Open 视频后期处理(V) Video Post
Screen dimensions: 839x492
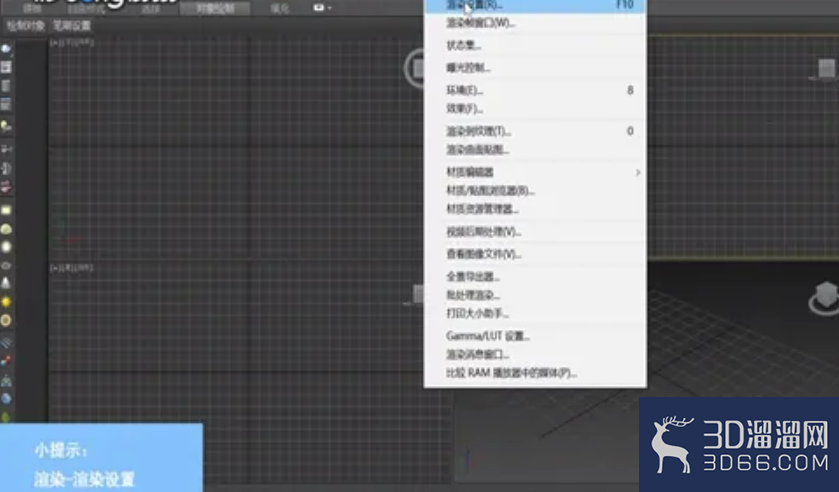tap(535, 232)
